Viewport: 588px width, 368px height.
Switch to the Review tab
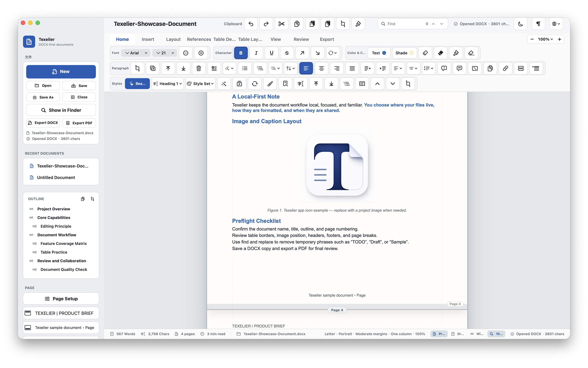[x=301, y=39]
